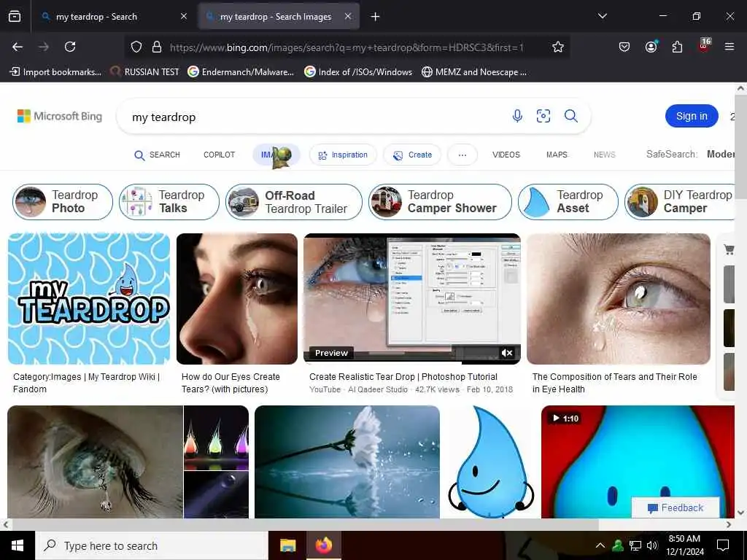Show hidden system tray icons
This screenshot has height=560, width=747.
click(x=600, y=545)
